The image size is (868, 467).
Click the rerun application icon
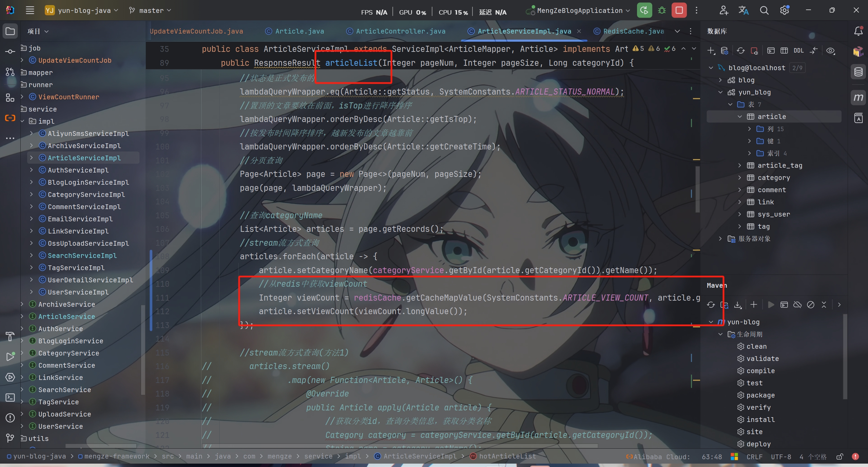(644, 11)
